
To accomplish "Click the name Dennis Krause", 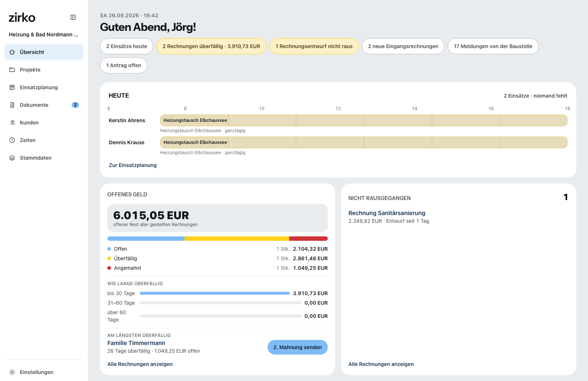I will [126, 142].
